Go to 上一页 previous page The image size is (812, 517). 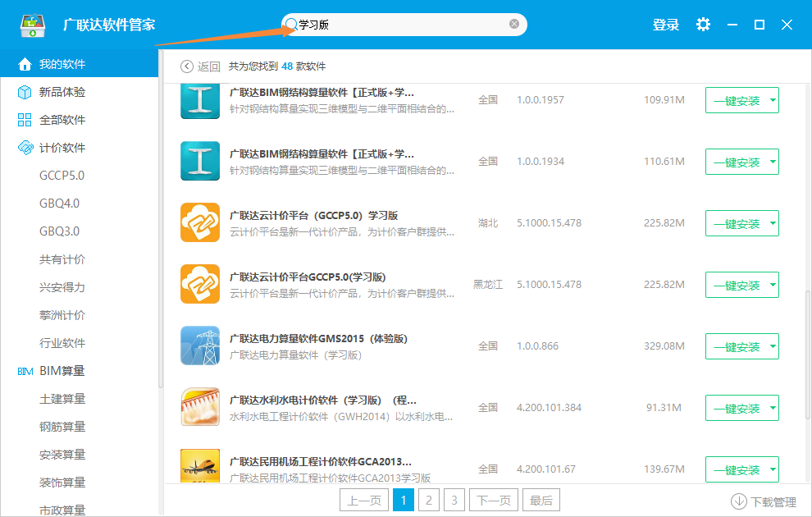[x=364, y=501]
